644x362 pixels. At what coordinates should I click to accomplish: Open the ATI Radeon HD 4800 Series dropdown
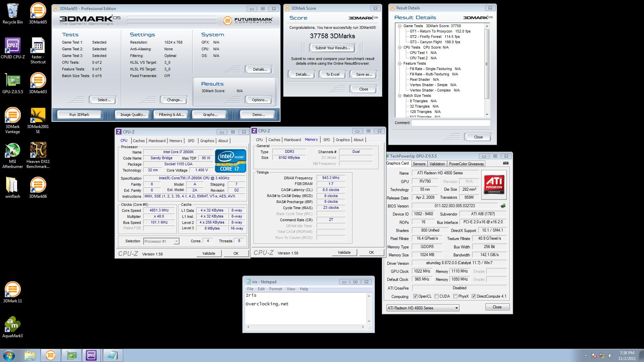(423, 308)
